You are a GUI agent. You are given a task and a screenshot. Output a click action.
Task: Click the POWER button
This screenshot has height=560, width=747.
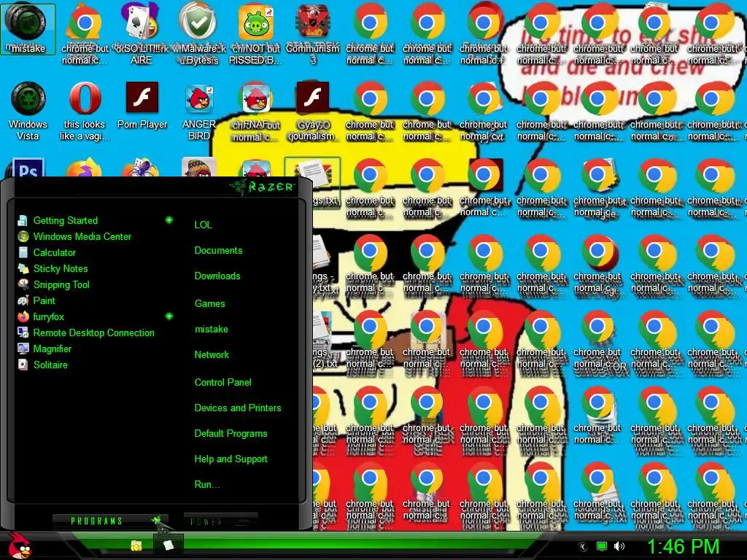[x=220, y=521]
